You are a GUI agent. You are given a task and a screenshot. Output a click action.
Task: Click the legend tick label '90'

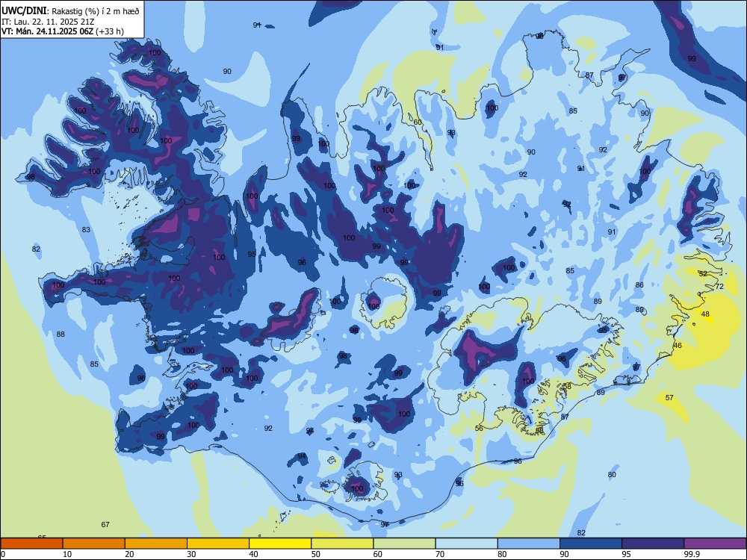click(x=565, y=554)
